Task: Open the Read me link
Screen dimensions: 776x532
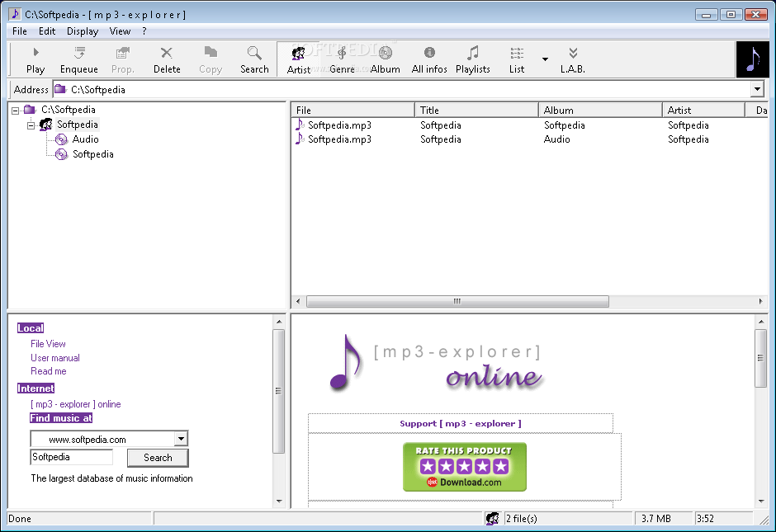Action: (x=49, y=371)
